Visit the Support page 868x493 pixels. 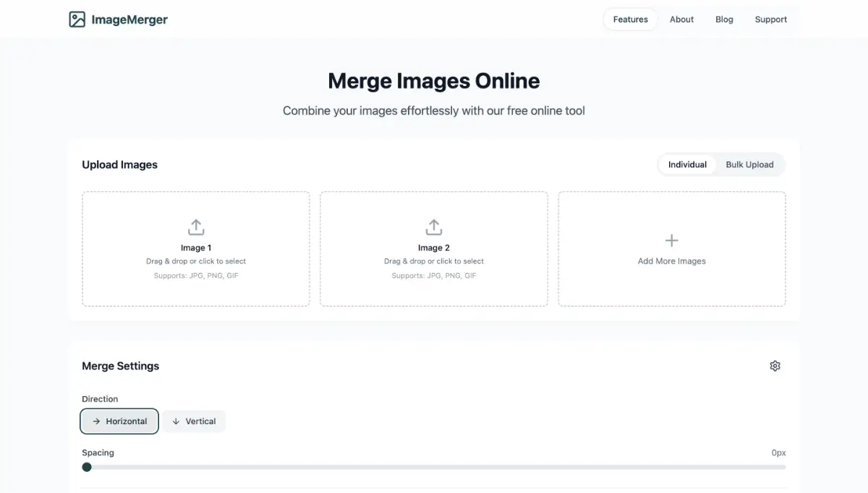[x=770, y=20]
